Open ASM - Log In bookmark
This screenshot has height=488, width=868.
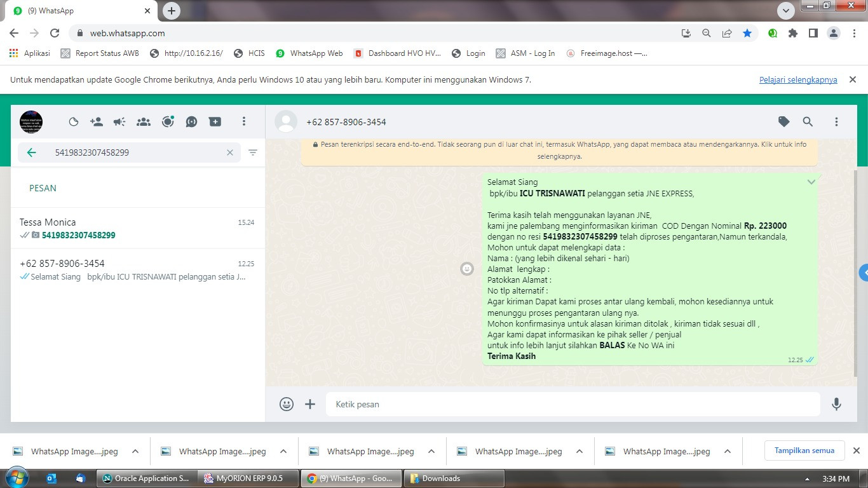(526, 53)
